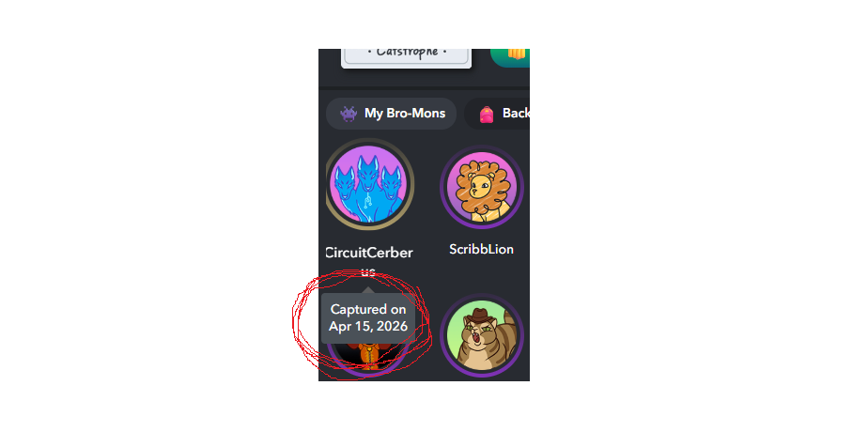
Task: Click the green and orange button at top
Action: (x=510, y=57)
